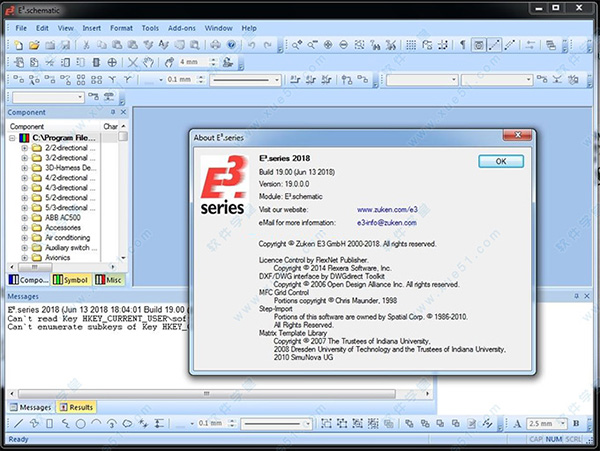This screenshot has height=451, width=600.
Task: Click the zoom in magnifier icon
Action: coord(297,45)
